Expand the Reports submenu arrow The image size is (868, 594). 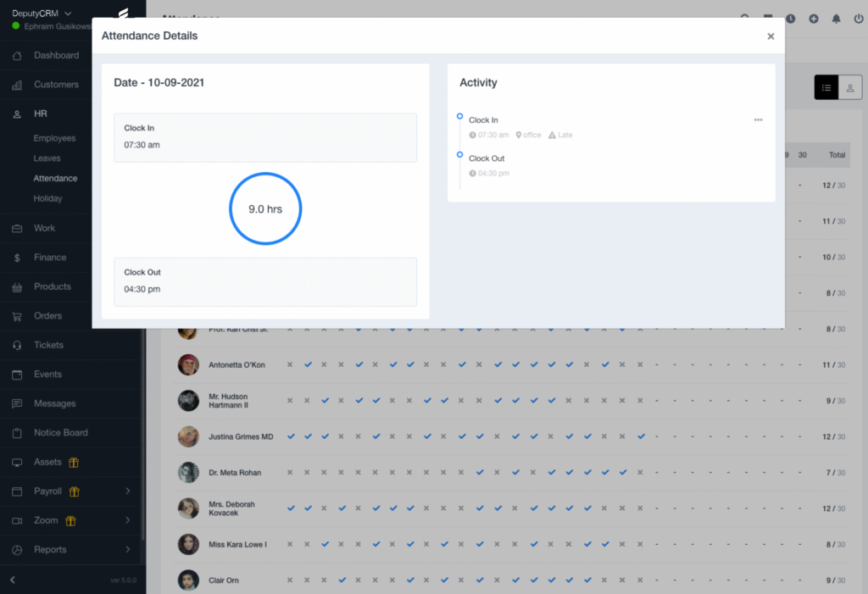tap(128, 550)
